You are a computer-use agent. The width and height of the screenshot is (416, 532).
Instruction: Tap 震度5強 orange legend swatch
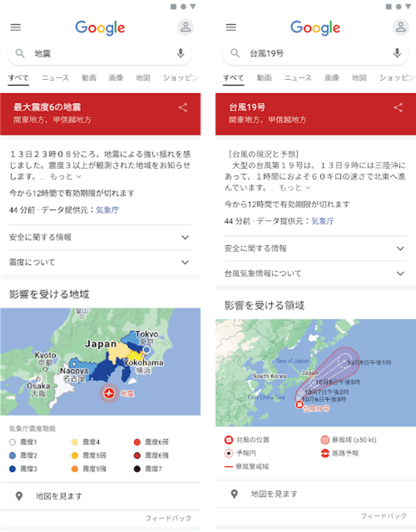(75, 469)
